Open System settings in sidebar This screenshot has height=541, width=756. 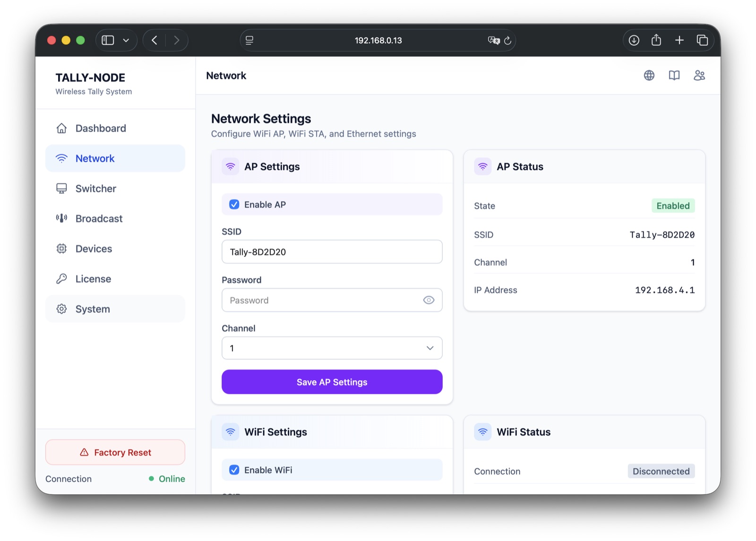tap(115, 309)
